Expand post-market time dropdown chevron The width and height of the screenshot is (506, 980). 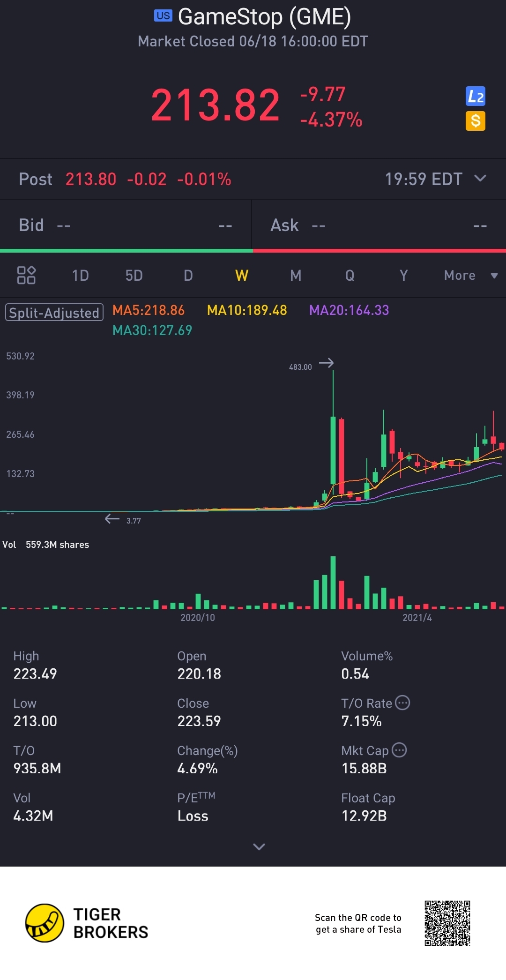point(480,178)
